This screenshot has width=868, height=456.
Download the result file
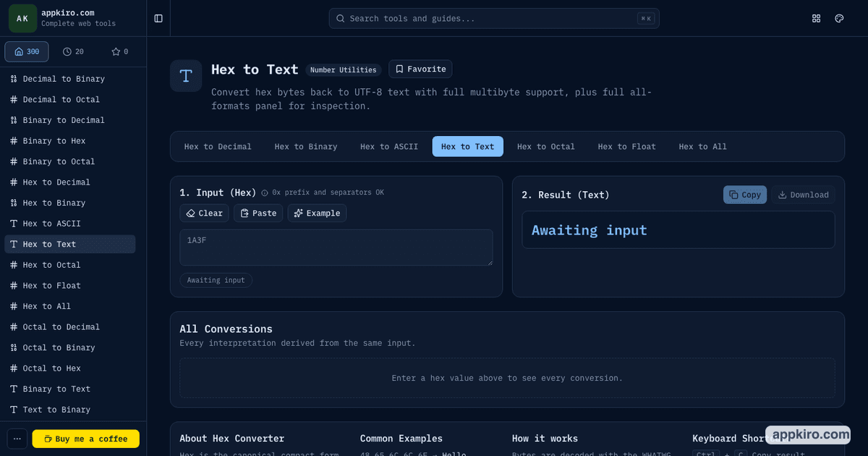point(803,195)
